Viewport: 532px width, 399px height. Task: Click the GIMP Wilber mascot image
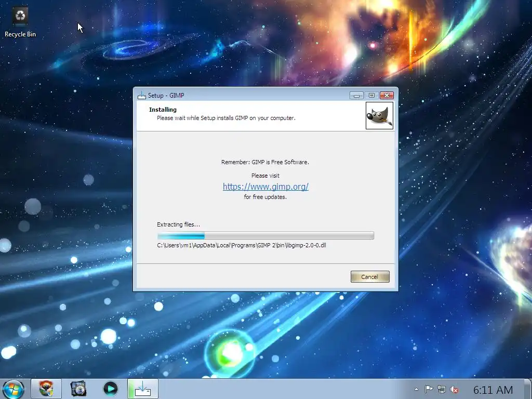click(x=379, y=116)
